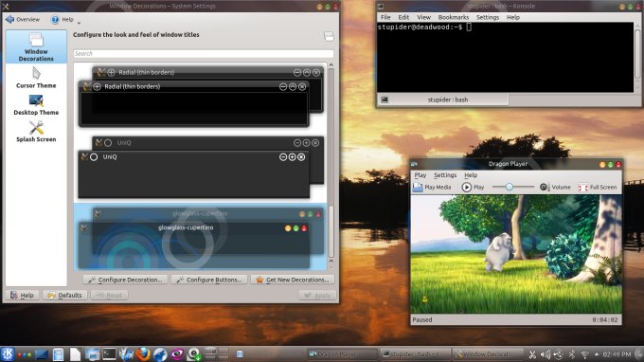Switch to stupider : bash Konsole taskbar entry
The image size is (644, 362).
click(x=415, y=353)
